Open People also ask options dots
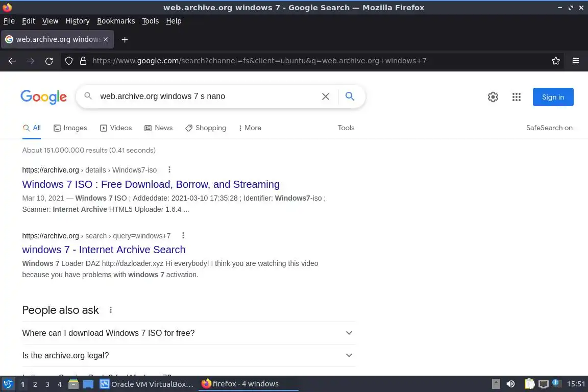Image resolution: width=588 pixels, height=392 pixels. pos(111,310)
